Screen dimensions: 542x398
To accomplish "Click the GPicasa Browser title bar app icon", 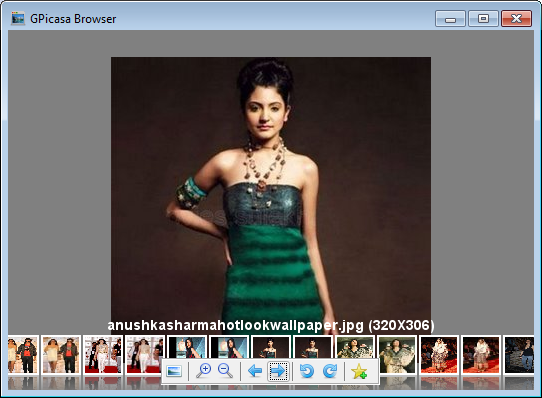I will point(18,18).
